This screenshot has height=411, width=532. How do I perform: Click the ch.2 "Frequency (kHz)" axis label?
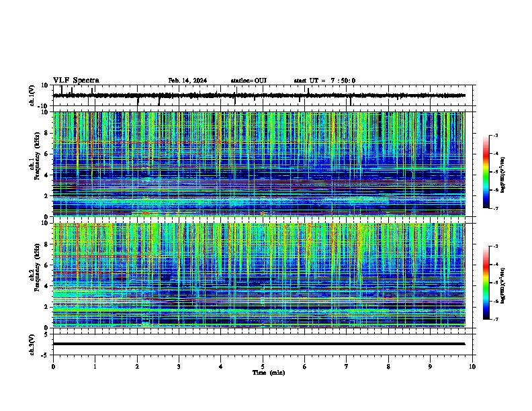[x=37, y=267]
